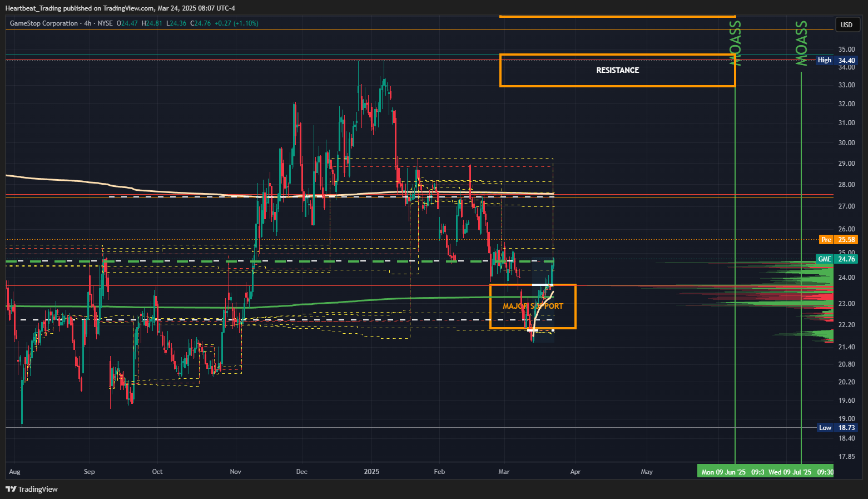Screen dimensions: 868x499
Task: Click 18.40 on the price scale
Action: click(847, 438)
